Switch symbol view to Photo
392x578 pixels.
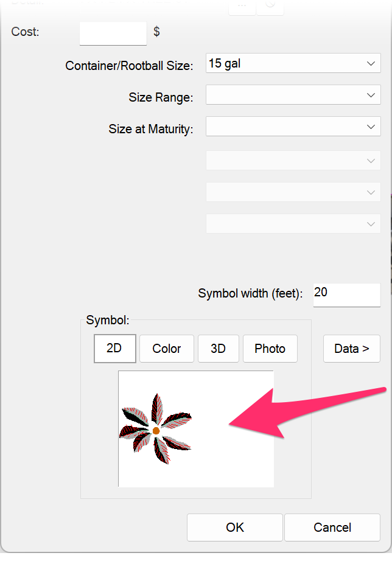click(x=270, y=349)
